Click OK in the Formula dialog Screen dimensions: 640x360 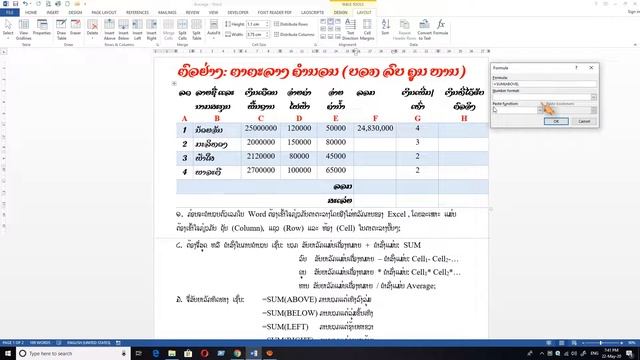(x=556, y=121)
